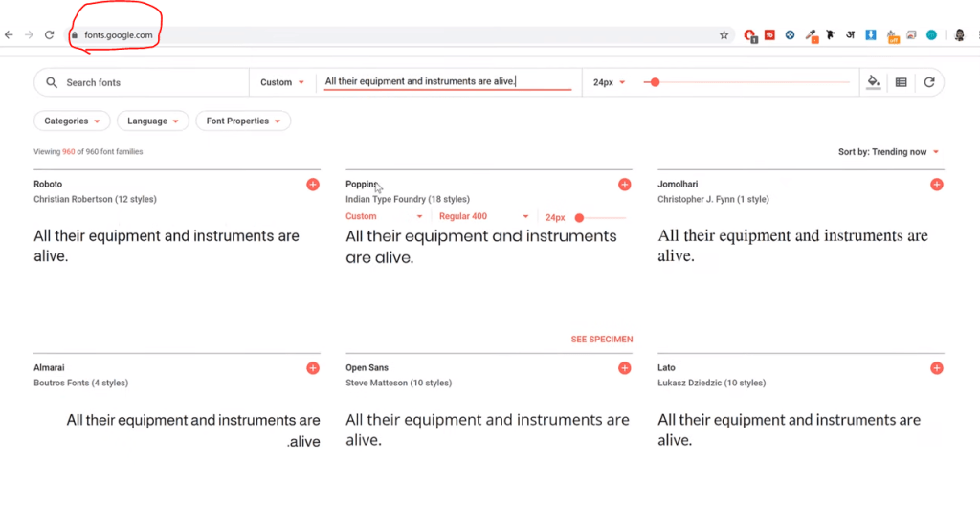The width and height of the screenshot is (980, 505).
Task: Click the custom preview text input field
Action: (x=448, y=82)
